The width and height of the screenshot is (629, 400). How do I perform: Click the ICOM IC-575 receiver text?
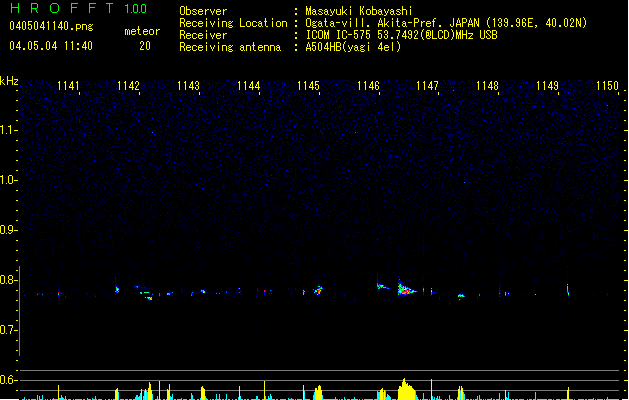[x=402, y=35]
